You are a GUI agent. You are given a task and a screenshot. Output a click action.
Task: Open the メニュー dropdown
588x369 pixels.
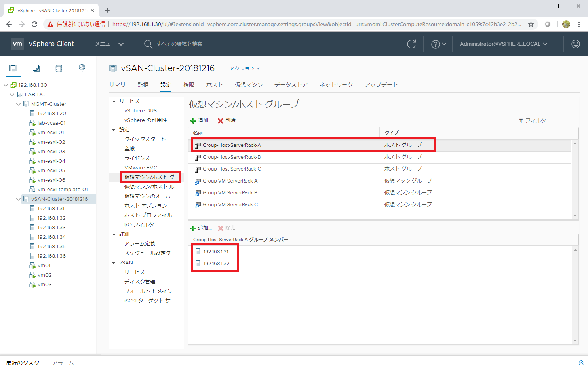point(109,44)
